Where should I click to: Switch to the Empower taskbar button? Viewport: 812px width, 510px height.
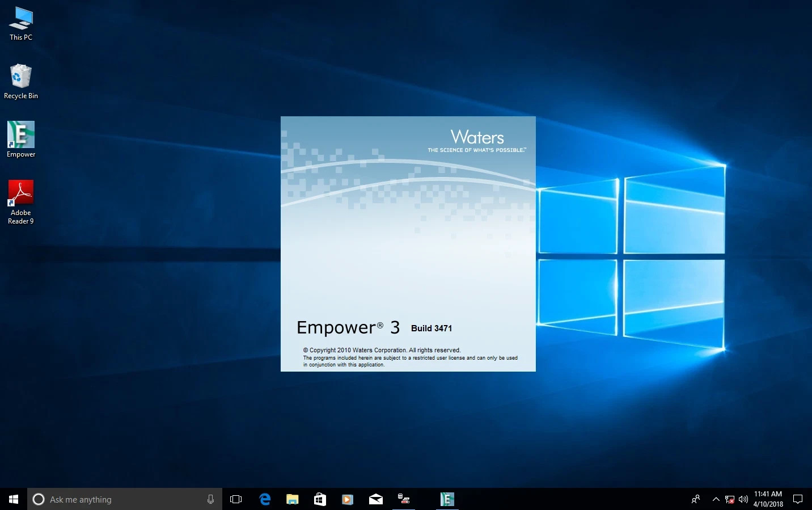tap(447, 499)
